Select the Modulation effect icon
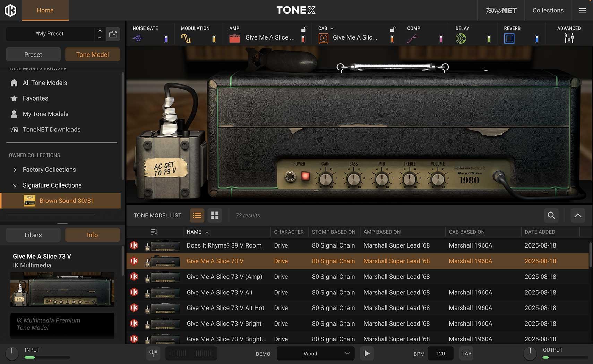Image resolution: width=593 pixels, height=364 pixels. point(187,38)
